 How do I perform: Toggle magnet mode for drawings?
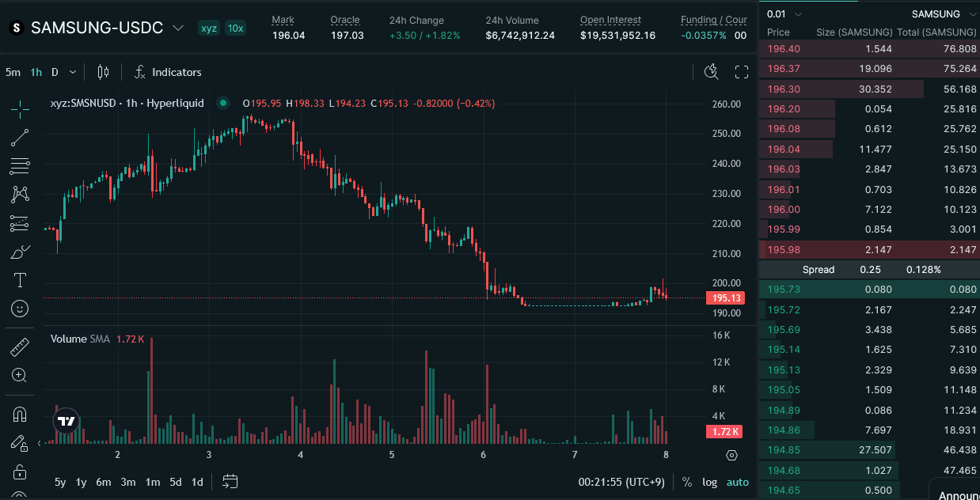(20, 414)
